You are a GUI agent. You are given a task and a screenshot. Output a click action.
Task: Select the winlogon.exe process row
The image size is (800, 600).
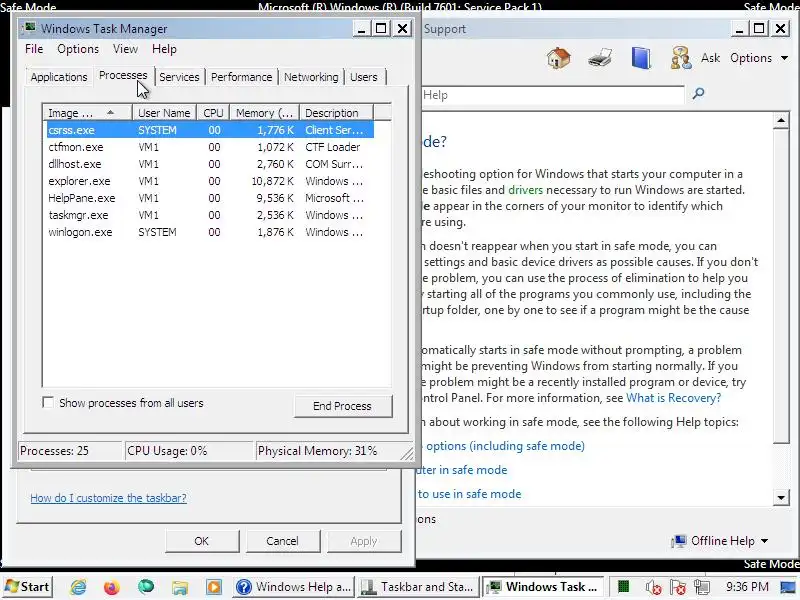210,232
